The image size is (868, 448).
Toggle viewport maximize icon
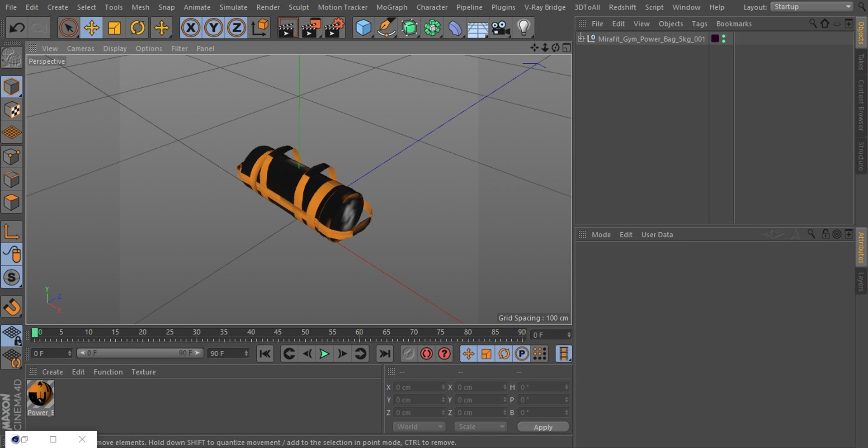pos(566,47)
